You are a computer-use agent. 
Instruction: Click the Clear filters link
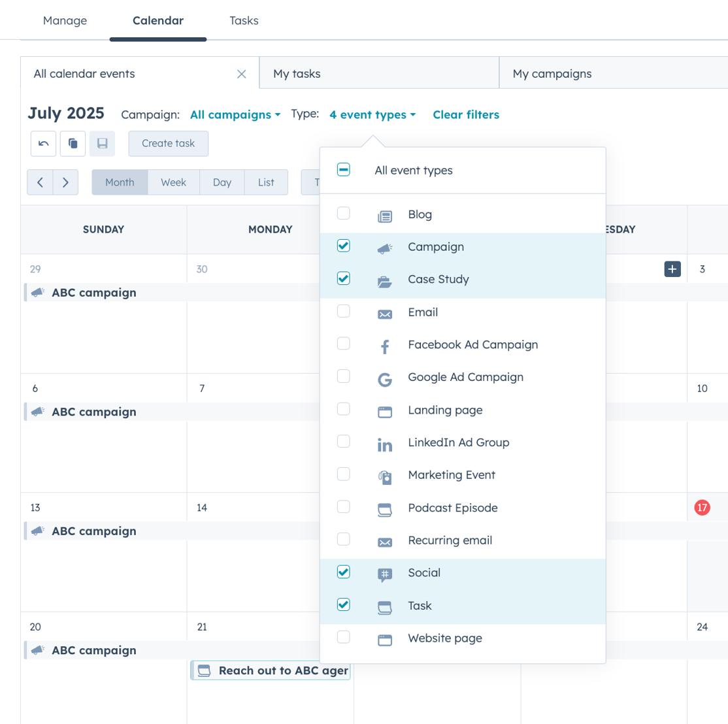click(x=465, y=114)
